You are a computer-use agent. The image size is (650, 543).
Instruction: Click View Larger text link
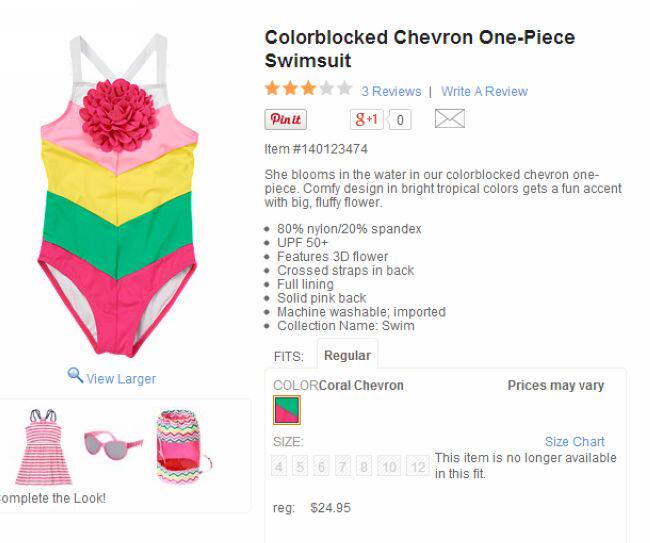tap(121, 379)
